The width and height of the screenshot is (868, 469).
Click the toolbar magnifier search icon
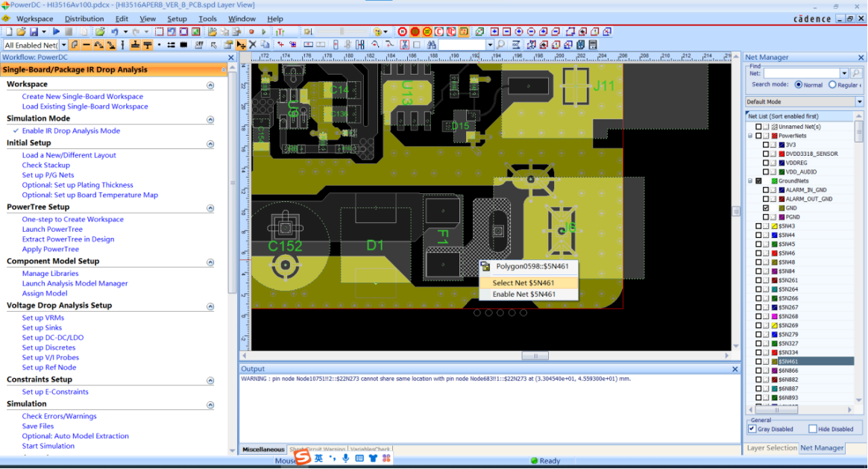pyautogui.click(x=500, y=45)
